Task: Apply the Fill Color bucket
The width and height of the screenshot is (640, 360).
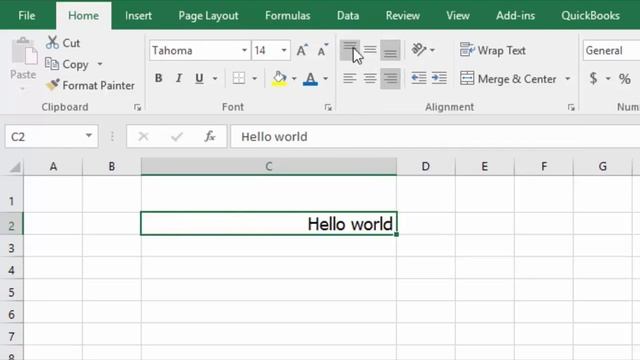Action: [280, 78]
